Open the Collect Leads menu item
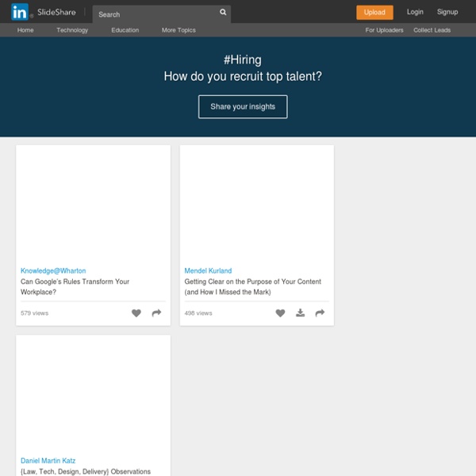 coord(432,30)
